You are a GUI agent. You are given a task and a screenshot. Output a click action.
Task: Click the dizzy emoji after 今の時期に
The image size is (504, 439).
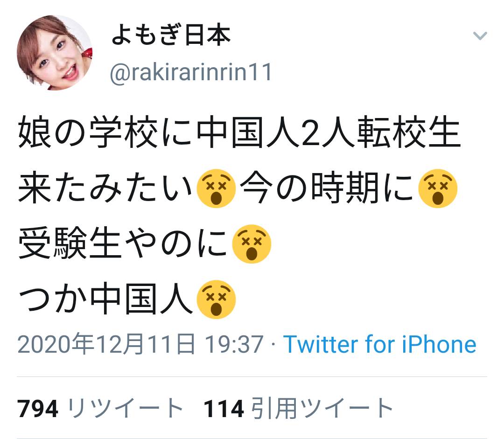[x=438, y=188]
